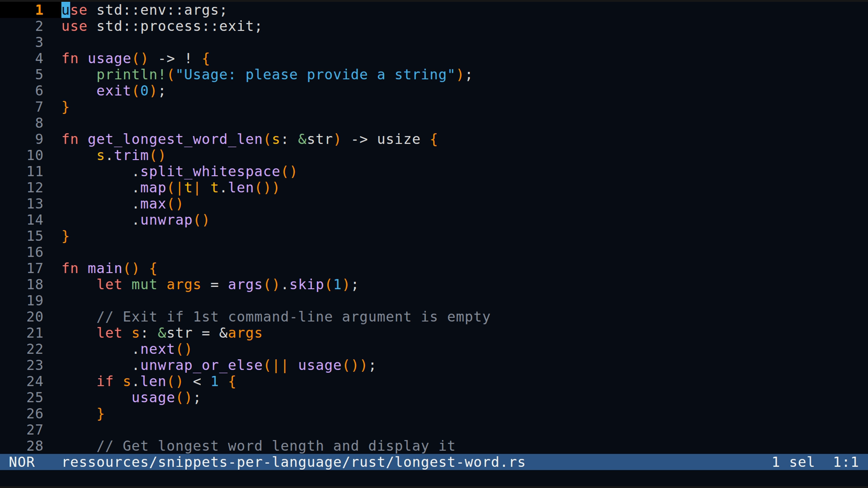
Task: Click inside the "Usage: please provide a string" literal
Action: pos(315,75)
